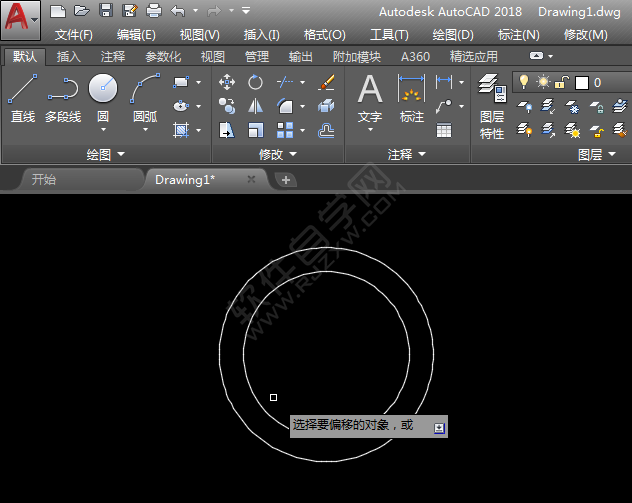
Task: Toggle the ribbon minimize button
Action: click(536, 56)
